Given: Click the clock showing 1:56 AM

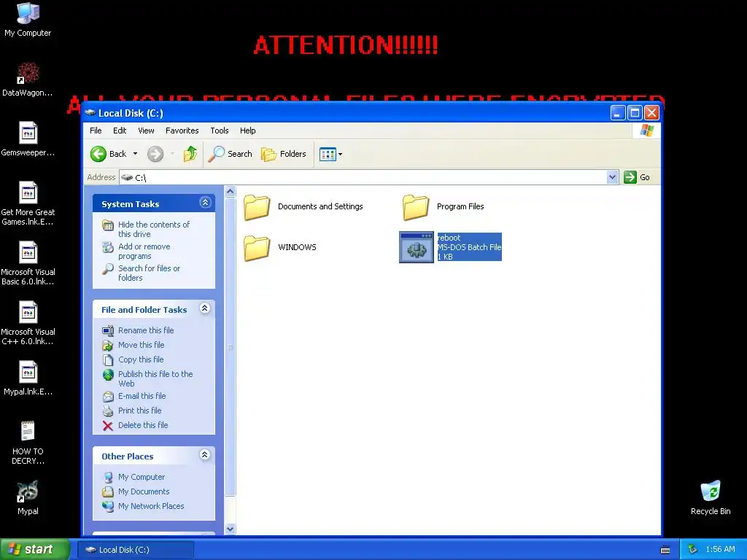Looking at the screenshot, I should pyautogui.click(x=720, y=550).
